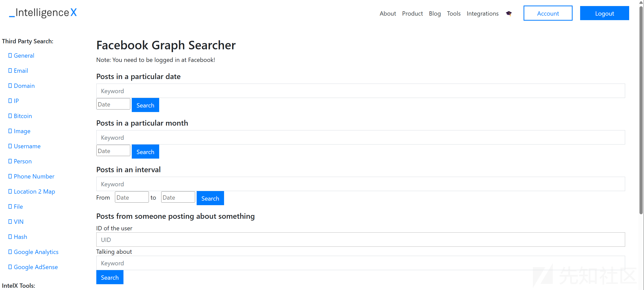This screenshot has width=644, height=290.
Task: Search posts in a particular date
Action: pos(145,105)
